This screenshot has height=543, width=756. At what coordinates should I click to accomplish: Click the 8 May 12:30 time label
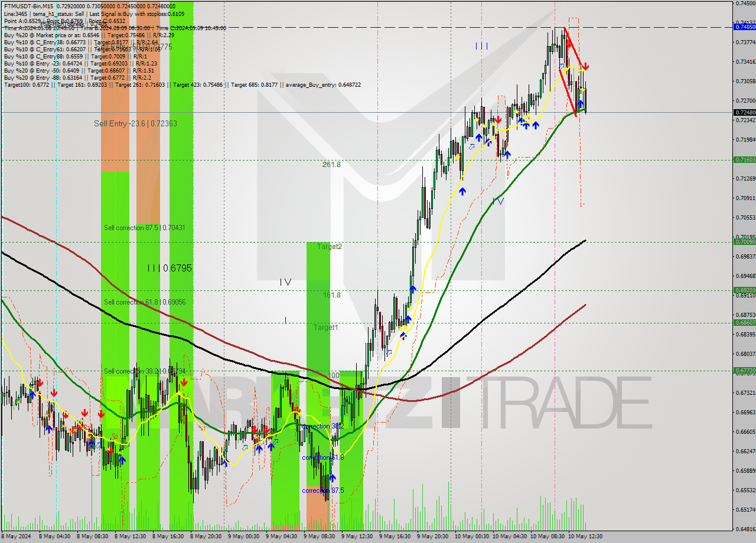[130, 537]
